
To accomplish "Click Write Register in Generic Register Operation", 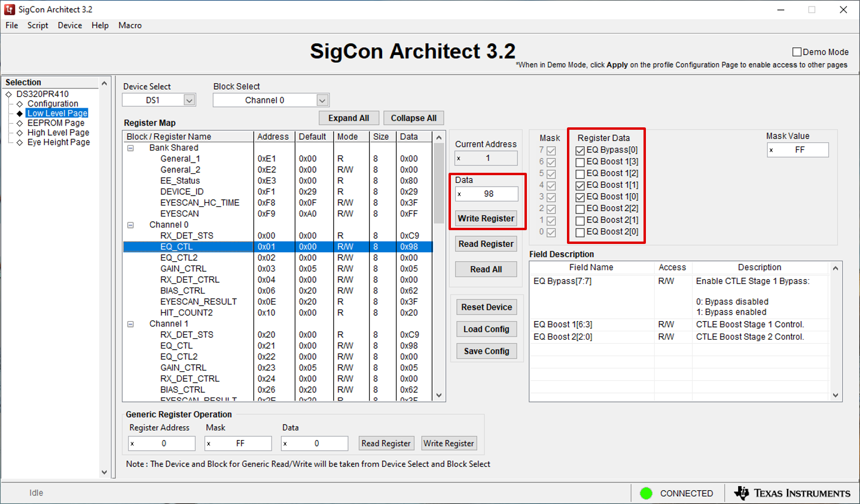I will (449, 444).
